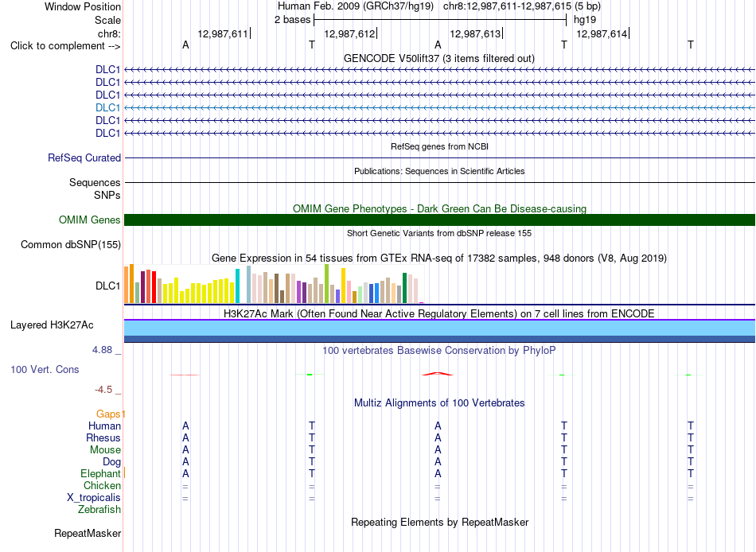Click the 4.88 PhyloP upper scale value
The width and height of the screenshot is (756, 552).
[x=102, y=349]
